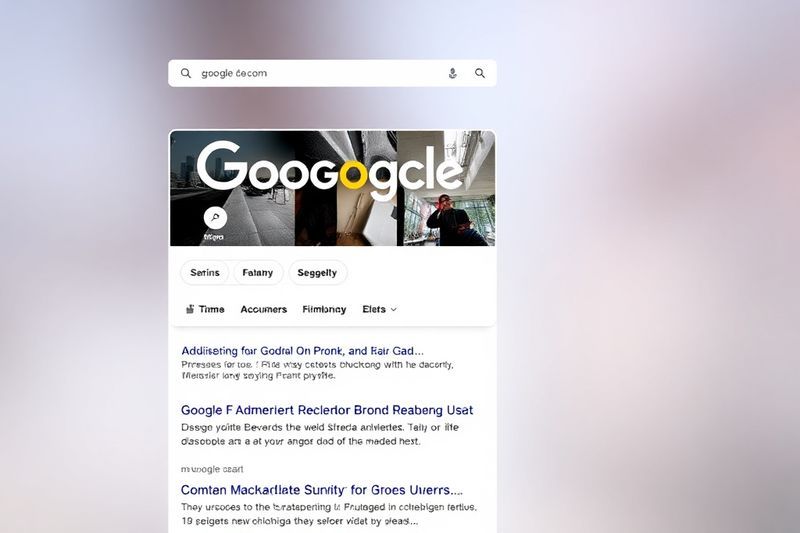The height and width of the screenshot is (533, 800).
Task: Expand the Elets dropdown
Action: (379, 309)
